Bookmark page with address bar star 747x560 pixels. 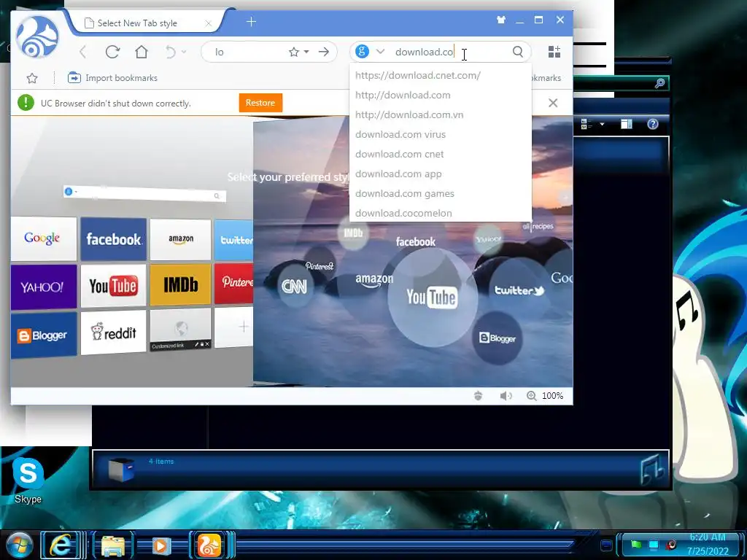pos(294,52)
